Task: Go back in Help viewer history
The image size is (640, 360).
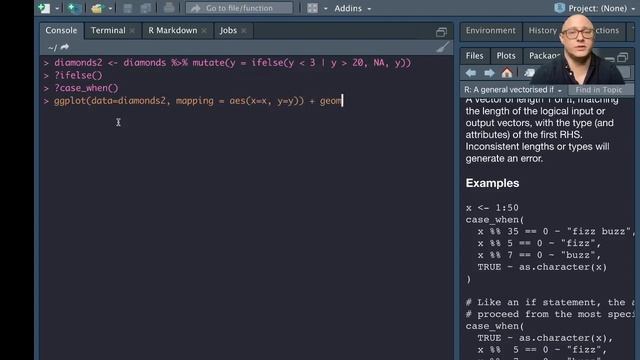Action: pyautogui.click(x=471, y=73)
